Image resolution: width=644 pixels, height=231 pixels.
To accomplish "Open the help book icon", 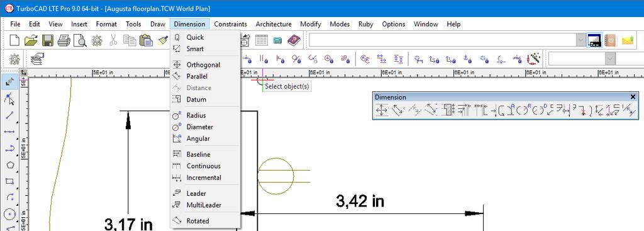I will (x=294, y=40).
